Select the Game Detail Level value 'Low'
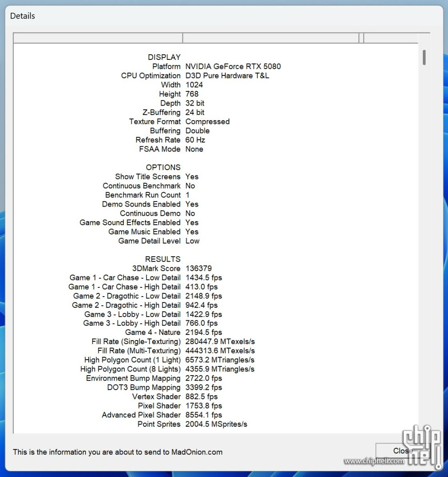 pyautogui.click(x=192, y=241)
